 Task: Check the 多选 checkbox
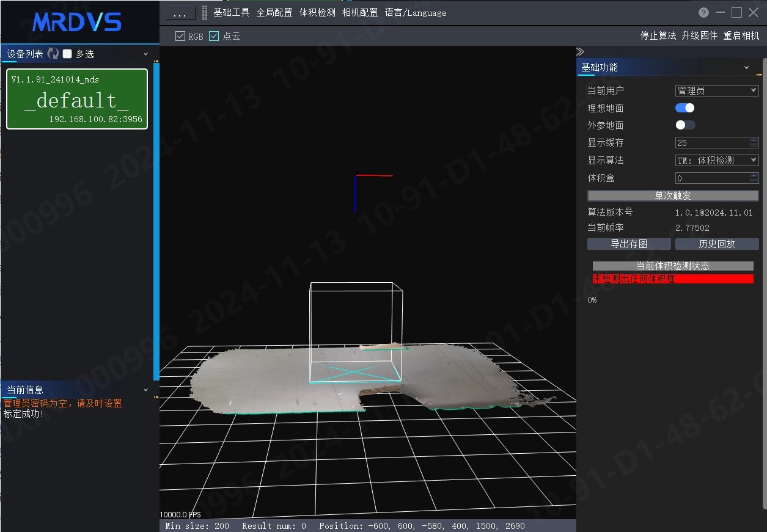point(67,54)
